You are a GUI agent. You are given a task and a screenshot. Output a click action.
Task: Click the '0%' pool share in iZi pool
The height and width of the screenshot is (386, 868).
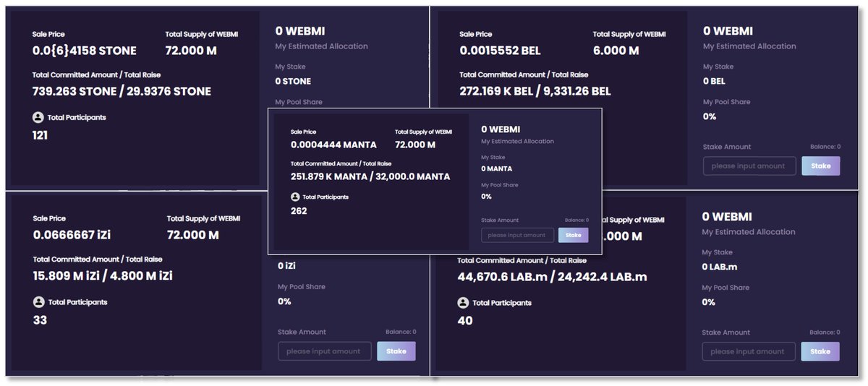click(284, 301)
